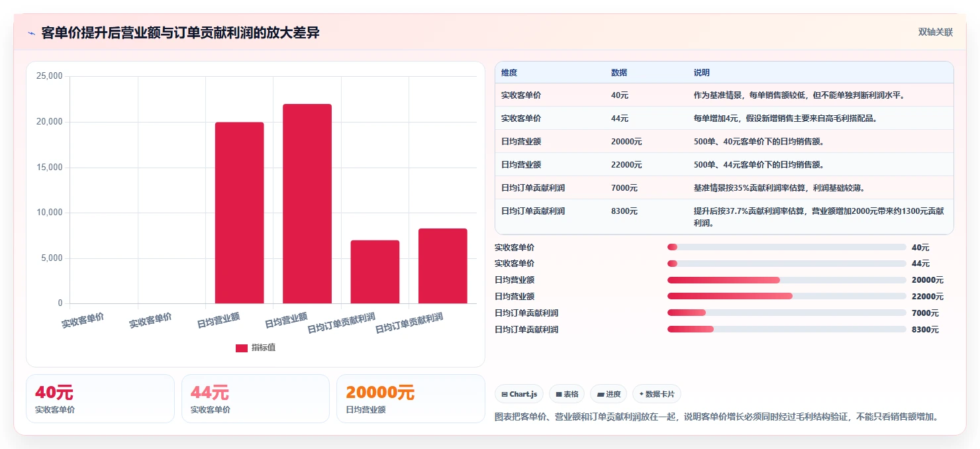Click the 7000元 value beside its progress bar
The image size is (980, 449).
click(x=925, y=313)
